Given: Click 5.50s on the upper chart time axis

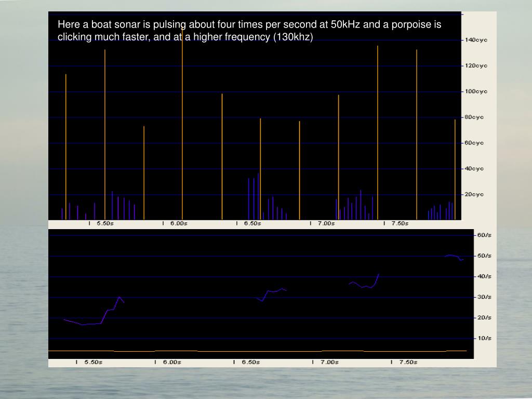Looking at the screenshot, I should [105, 223].
